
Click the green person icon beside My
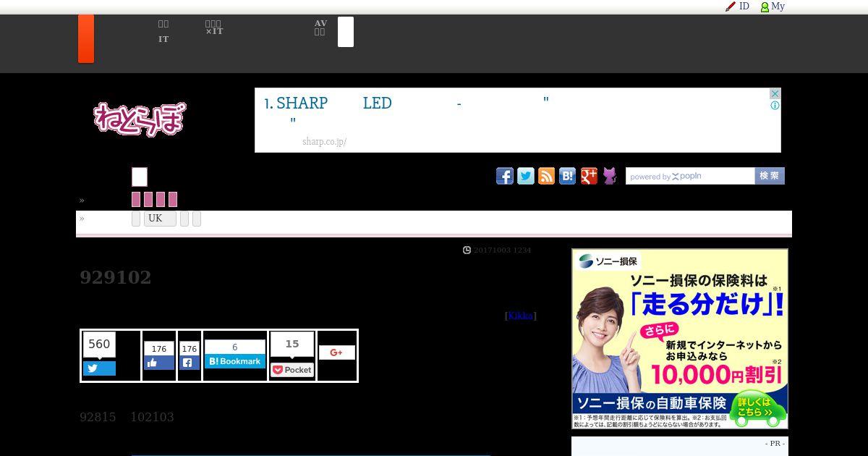click(765, 7)
